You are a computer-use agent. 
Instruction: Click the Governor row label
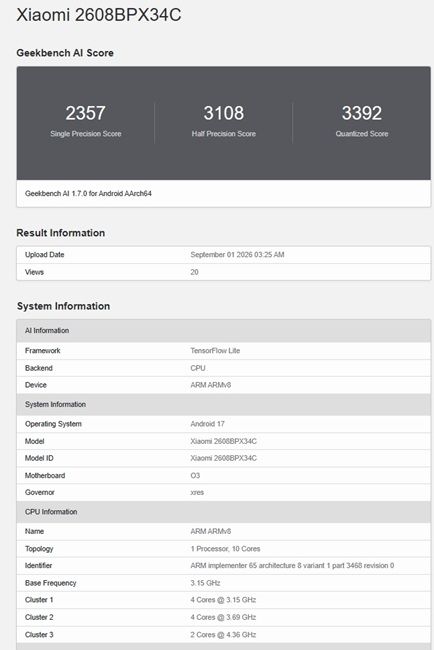point(40,492)
